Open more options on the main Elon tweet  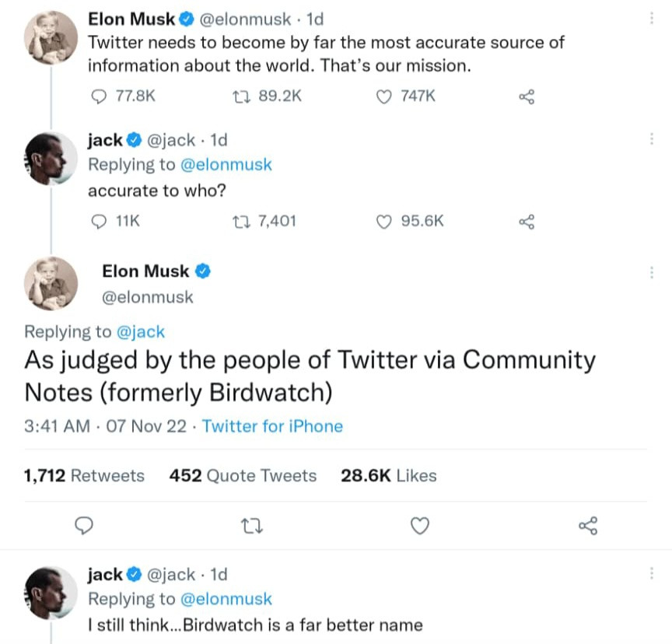click(651, 272)
